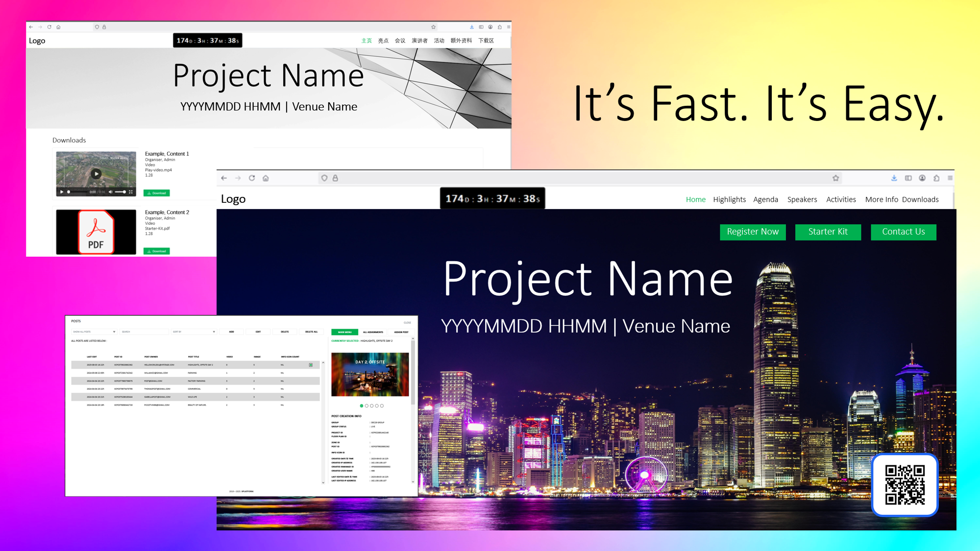Click the bookmark star in the rear Chinese browser
The image size is (980, 551).
tap(433, 27)
